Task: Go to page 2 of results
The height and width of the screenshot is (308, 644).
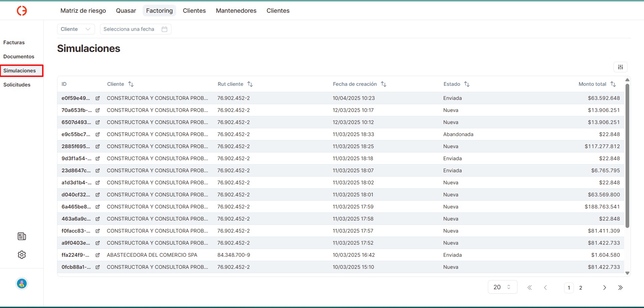Action: tap(581, 288)
